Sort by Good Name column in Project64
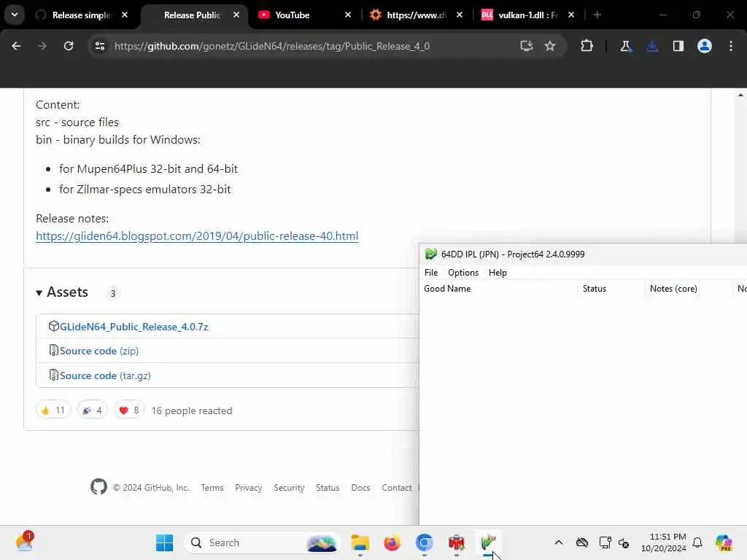The width and height of the screenshot is (747, 560). (x=498, y=289)
